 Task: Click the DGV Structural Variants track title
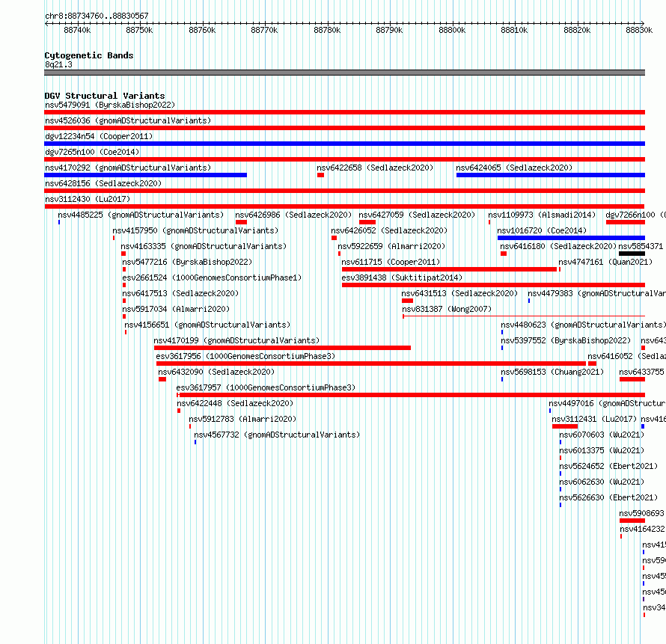tap(105, 96)
